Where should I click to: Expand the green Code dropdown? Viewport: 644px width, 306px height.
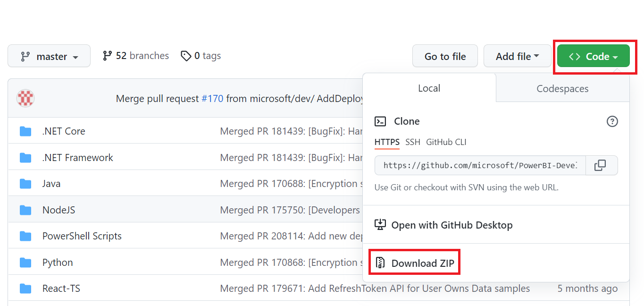(x=593, y=56)
